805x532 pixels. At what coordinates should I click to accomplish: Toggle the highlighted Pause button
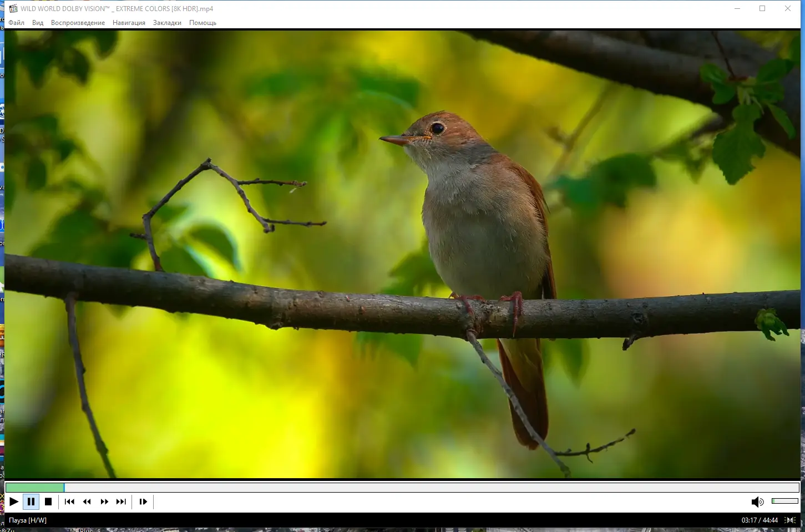pyautogui.click(x=31, y=501)
